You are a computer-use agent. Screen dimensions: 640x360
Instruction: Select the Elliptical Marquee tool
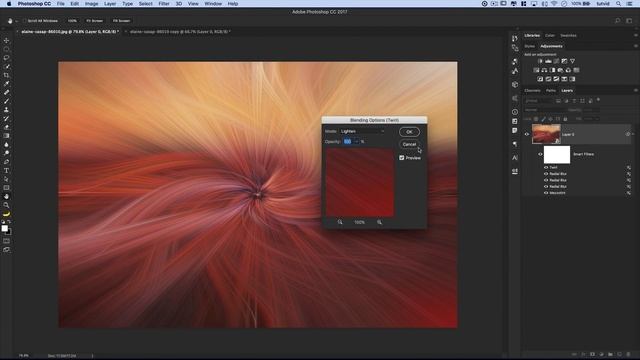(x=7, y=49)
